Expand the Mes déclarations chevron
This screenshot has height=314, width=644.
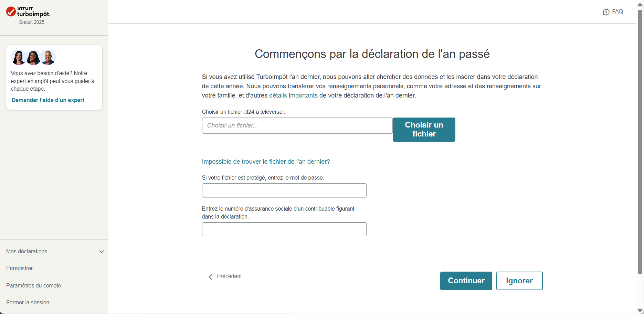click(102, 252)
